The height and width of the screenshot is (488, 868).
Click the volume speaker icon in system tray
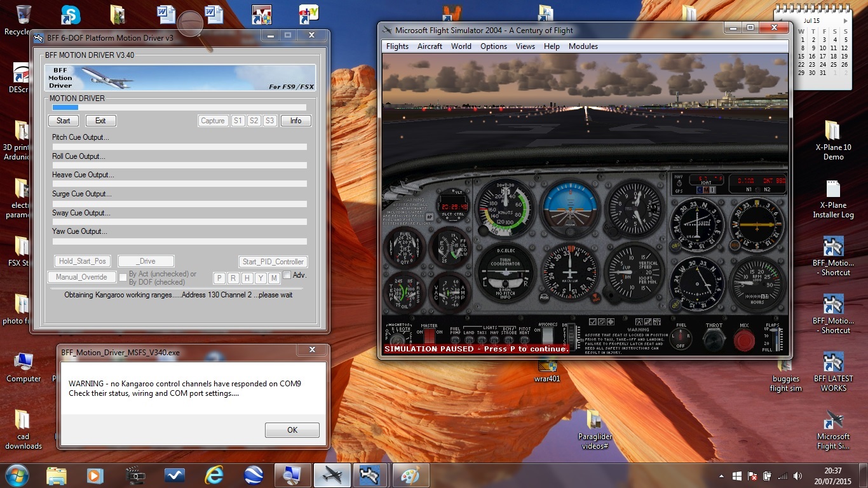[x=797, y=476]
